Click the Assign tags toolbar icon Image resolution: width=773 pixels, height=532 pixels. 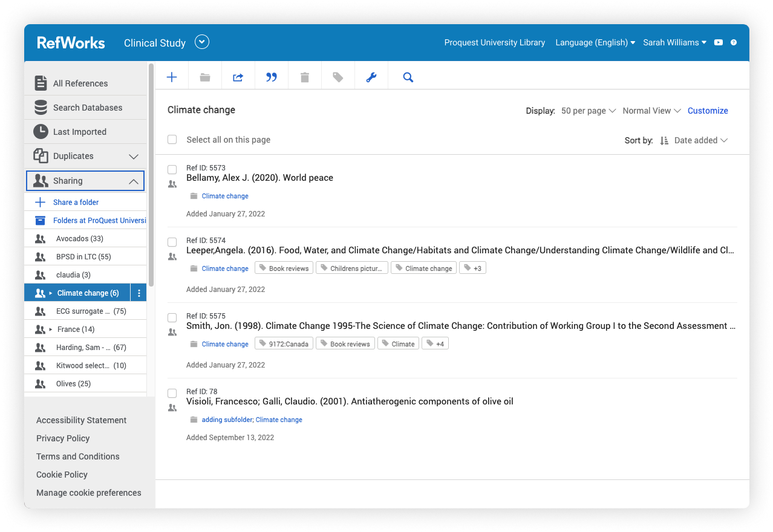(x=338, y=77)
